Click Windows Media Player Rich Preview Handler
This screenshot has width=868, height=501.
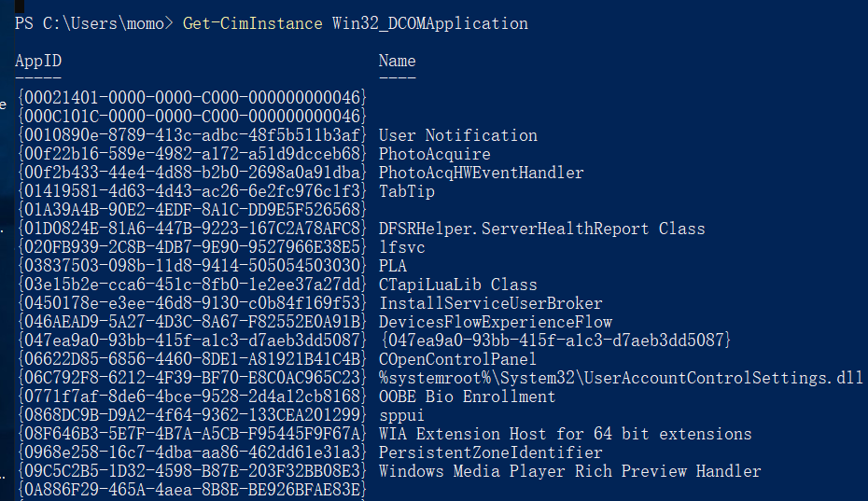tap(569, 471)
